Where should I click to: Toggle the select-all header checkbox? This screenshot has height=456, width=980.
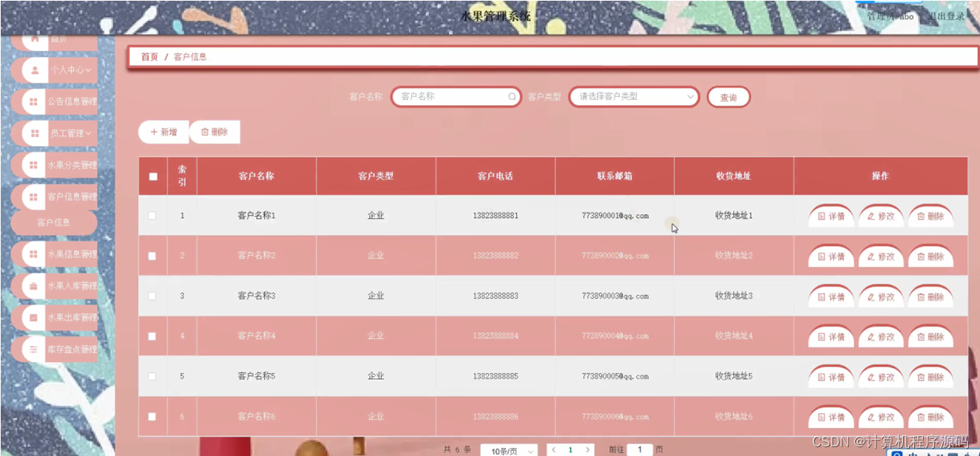point(153,176)
